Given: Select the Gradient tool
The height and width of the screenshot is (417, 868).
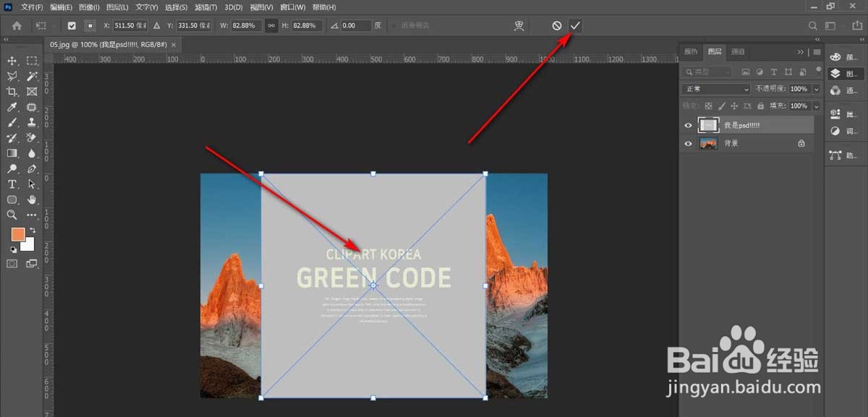Looking at the screenshot, I should (12, 153).
